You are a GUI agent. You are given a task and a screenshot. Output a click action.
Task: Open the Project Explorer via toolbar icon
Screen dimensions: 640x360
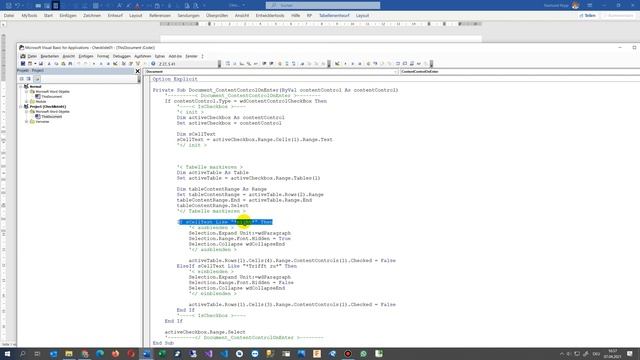tap(124, 64)
